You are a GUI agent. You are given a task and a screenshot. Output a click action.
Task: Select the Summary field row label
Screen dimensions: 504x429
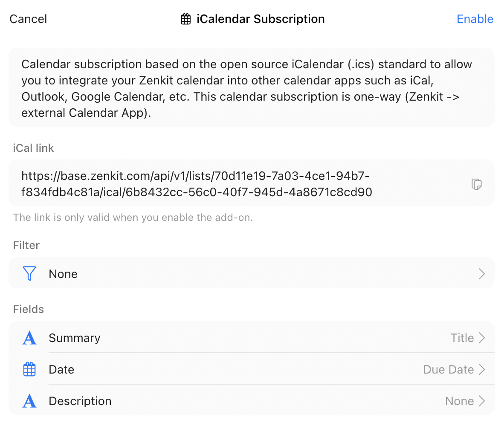pos(75,338)
